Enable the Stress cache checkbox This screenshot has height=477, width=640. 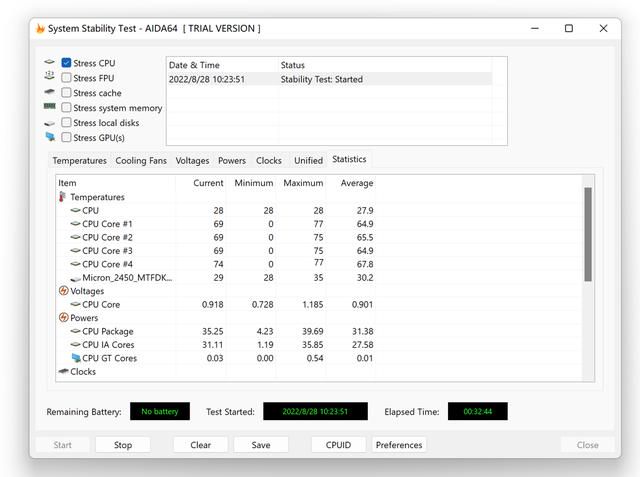66,93
